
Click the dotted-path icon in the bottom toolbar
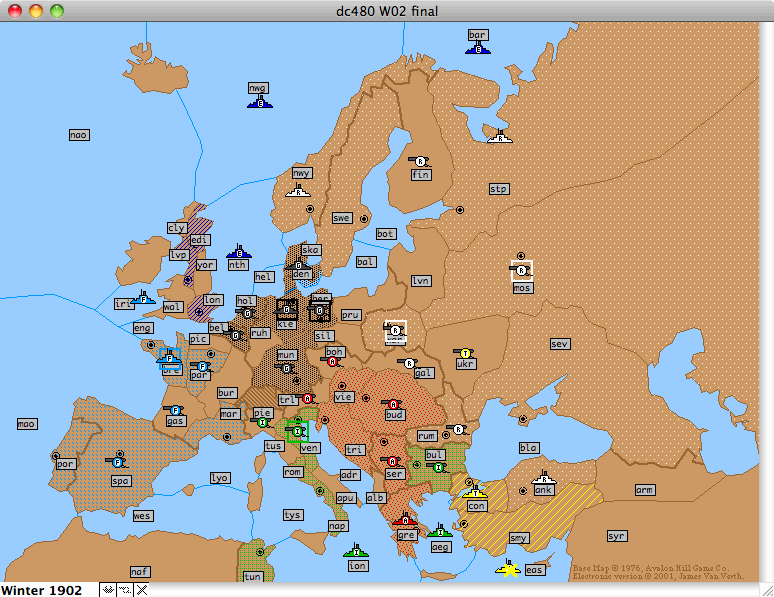pyautogui.click(x=125, y=590)
